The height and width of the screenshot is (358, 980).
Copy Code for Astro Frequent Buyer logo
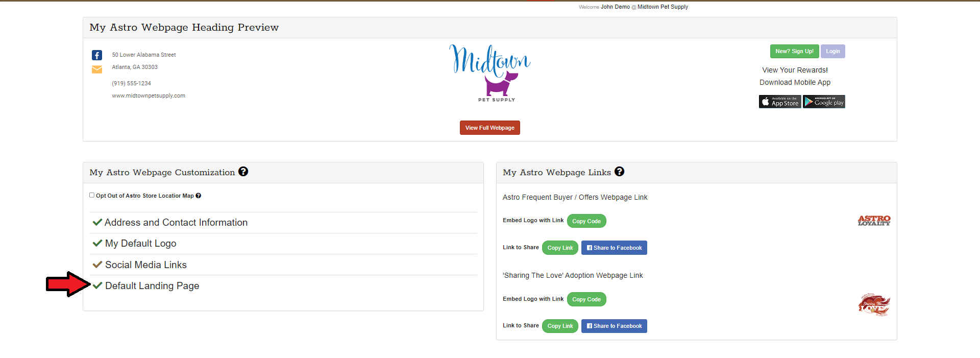tap(586, 221)
